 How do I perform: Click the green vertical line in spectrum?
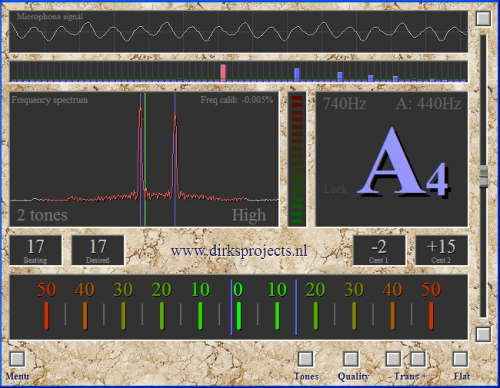[x=145, y=159]
